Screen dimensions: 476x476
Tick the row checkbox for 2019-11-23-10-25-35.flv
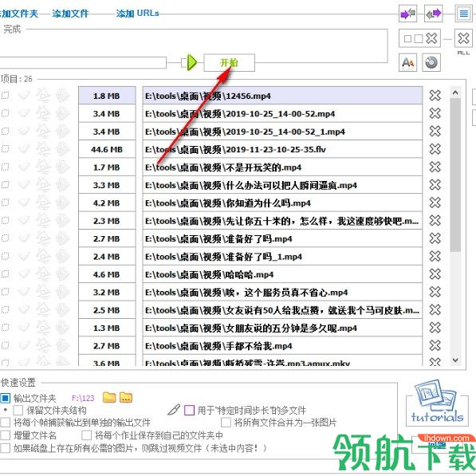click(5, 149)
